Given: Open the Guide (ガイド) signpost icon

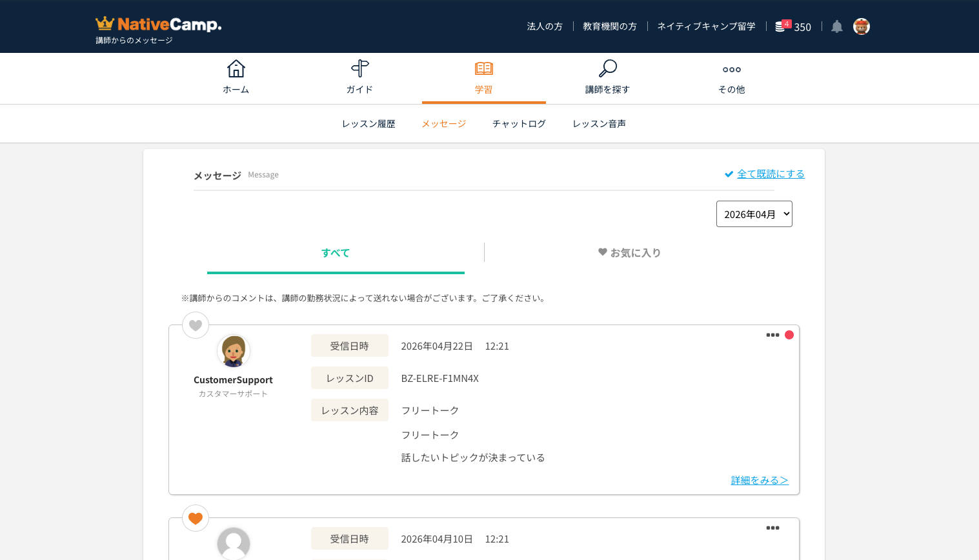Looking at the screenshot, I should [360, 68].
